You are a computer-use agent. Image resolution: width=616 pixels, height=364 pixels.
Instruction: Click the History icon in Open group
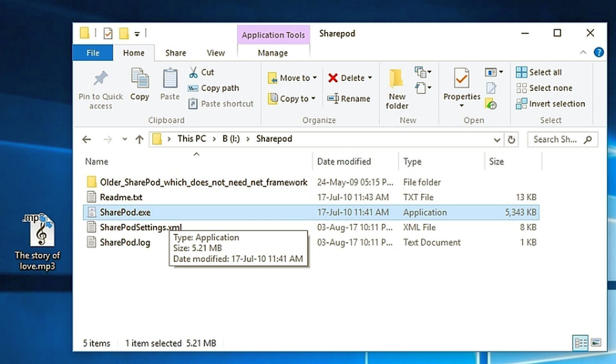pos(491,103)
